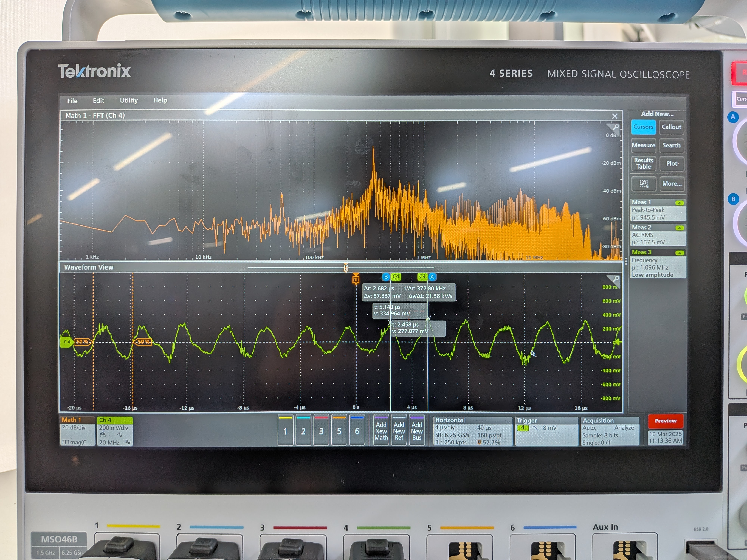This screenshot has height=560, width=747.
Task: Open the Trigger settings badge
Action: pyautogui.click(x=546, y=431)
